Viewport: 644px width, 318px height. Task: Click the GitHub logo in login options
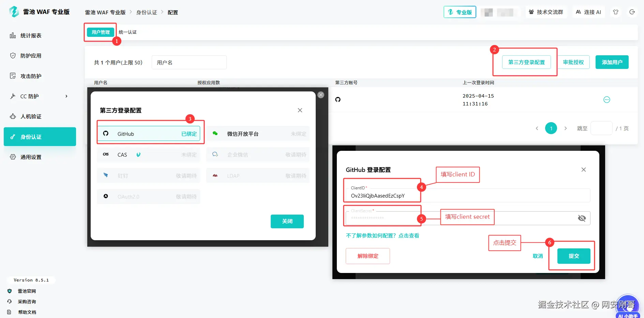106,133
